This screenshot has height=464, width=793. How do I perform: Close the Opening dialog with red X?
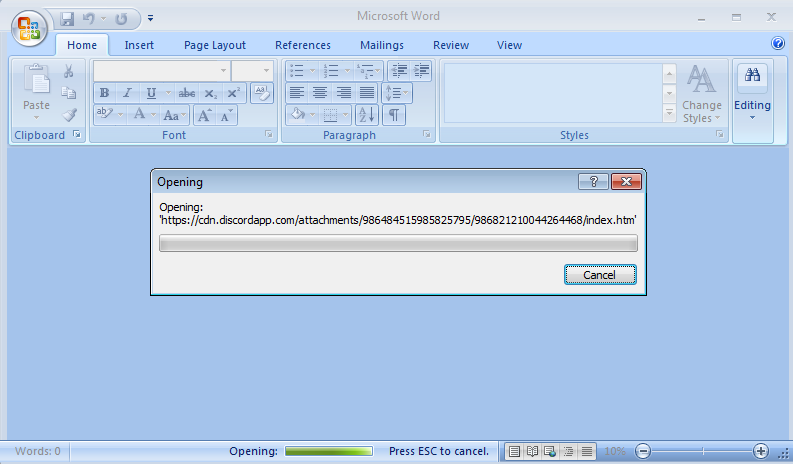(626, 182)
